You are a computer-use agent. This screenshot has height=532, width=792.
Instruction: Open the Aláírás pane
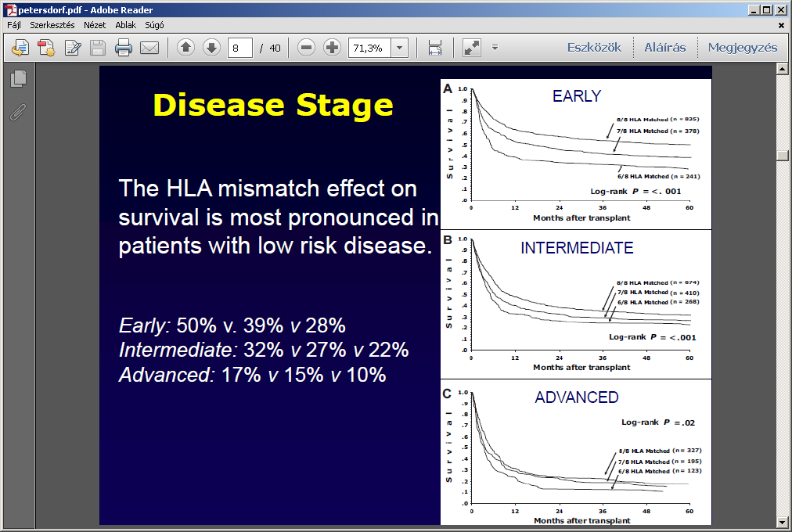(664, 48)
